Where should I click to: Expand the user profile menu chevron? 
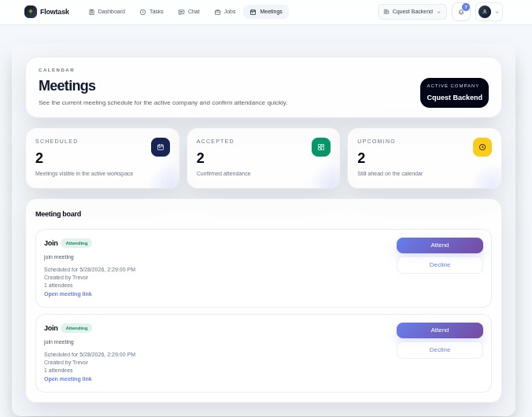coord(497,12)
